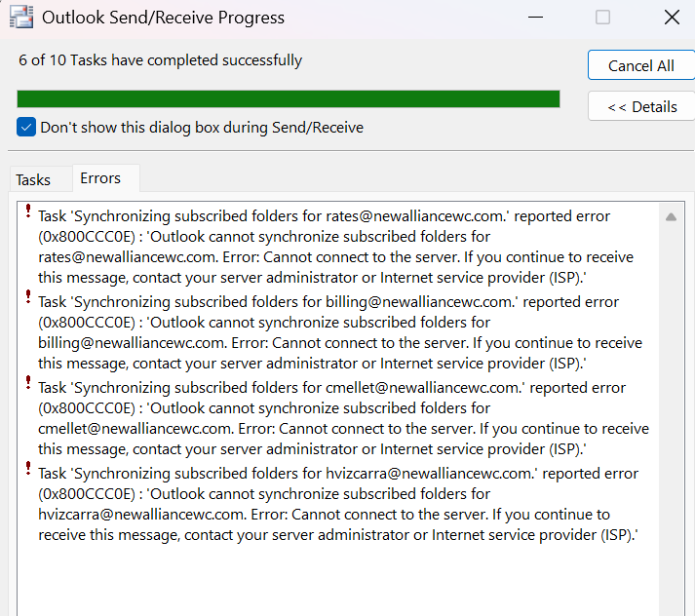695x616 pixels.
Task: Click error icon beside hvizcarra@newalliancewc.com task
Action: 28,469
